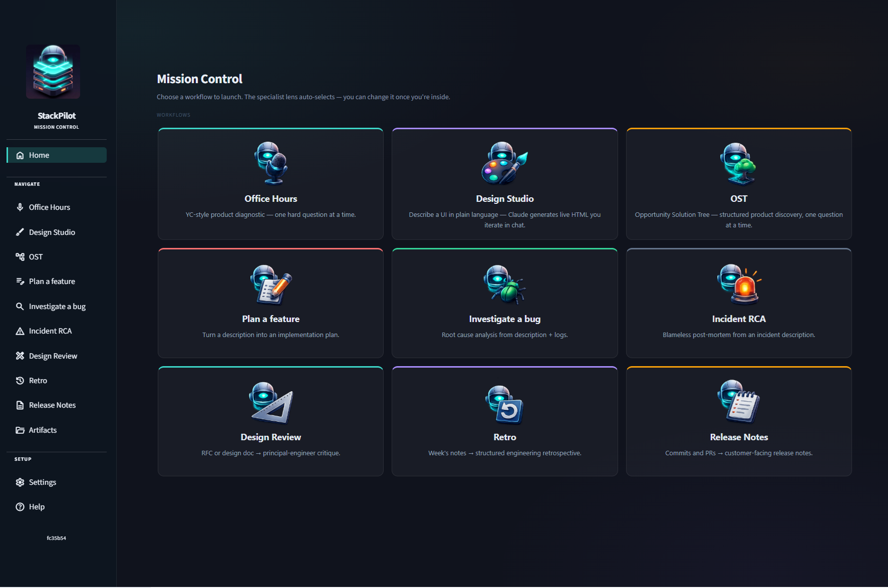
Task: Click the Design Review card description text
Action: click(x=271, y=453)
